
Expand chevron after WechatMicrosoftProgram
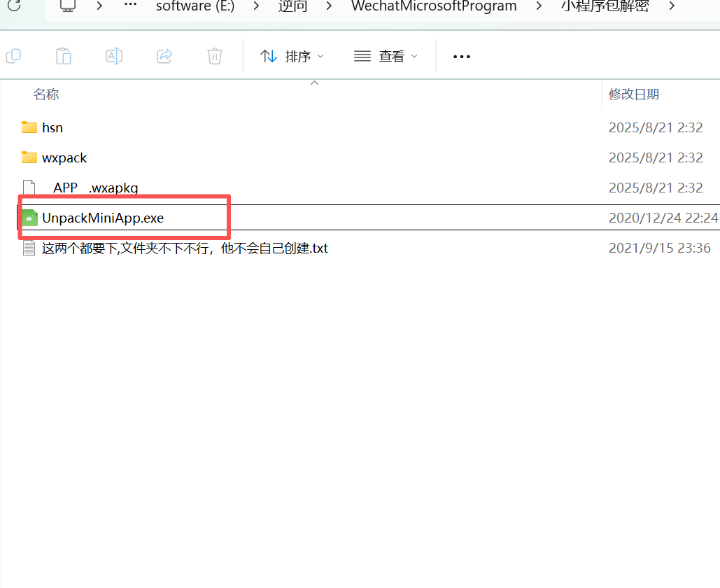(x=539, y=6)
